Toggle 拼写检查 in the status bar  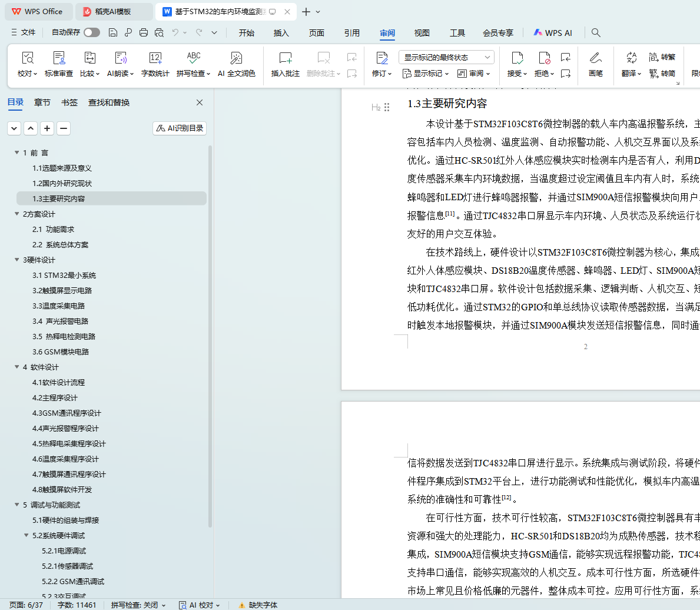tap(138, 605)
